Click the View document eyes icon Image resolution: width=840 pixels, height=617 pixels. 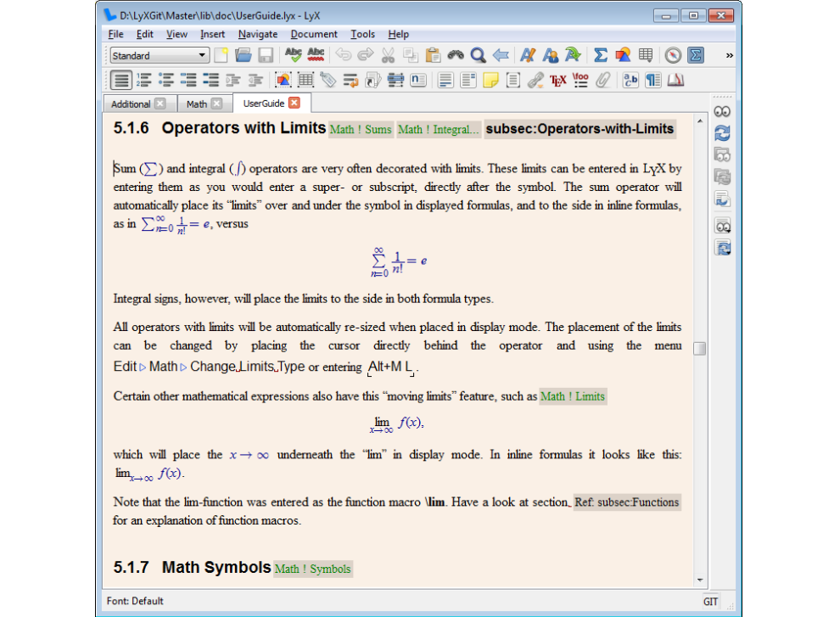tap(722, 112)
